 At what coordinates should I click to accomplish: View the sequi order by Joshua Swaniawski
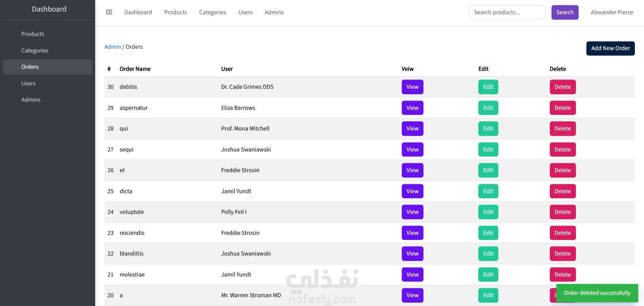tap(412, 149)
